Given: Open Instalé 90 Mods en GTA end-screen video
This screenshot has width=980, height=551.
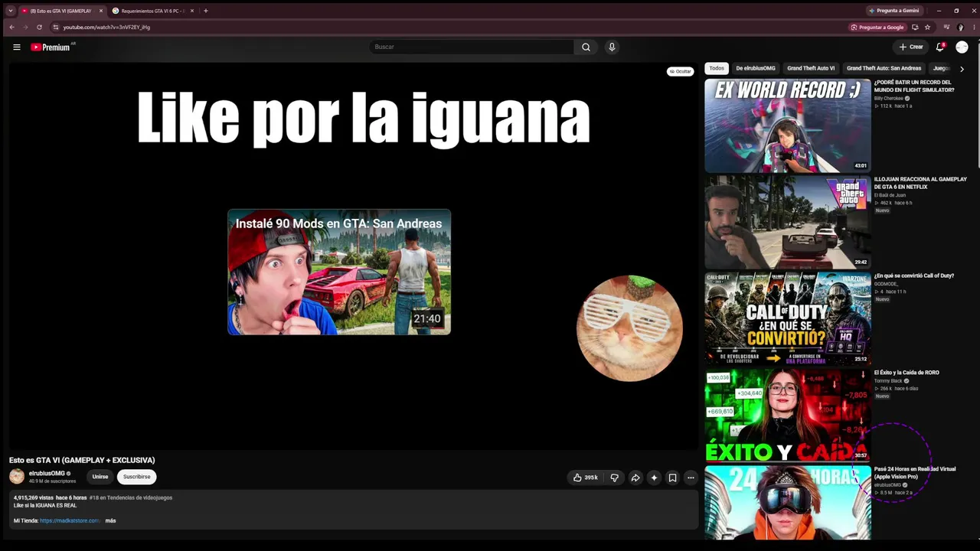Looking at the screenshot, I should pos(339,272).
